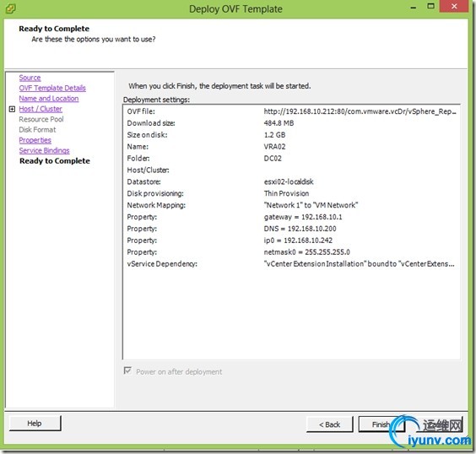
Task: Select the Size on disk 1.2 GB value
Action: pyautogui.click(x=274, y=135)
